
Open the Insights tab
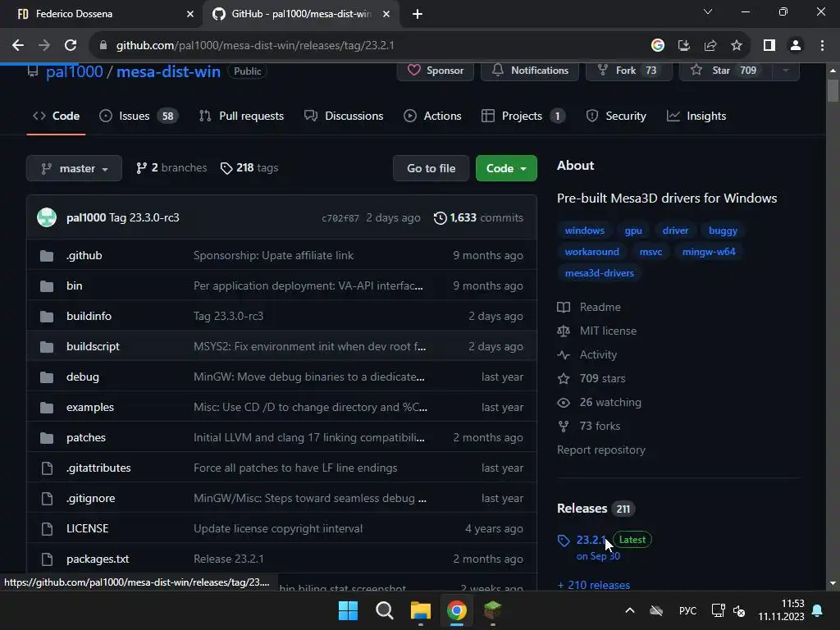[x=696, y=116]
